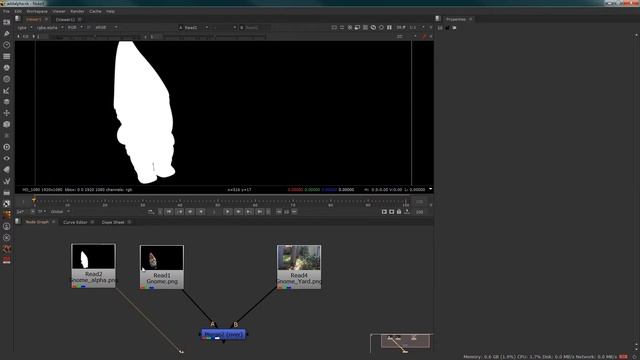Open the Color nodes wheel icon
The image size is (640, 360).
(7, 68)
